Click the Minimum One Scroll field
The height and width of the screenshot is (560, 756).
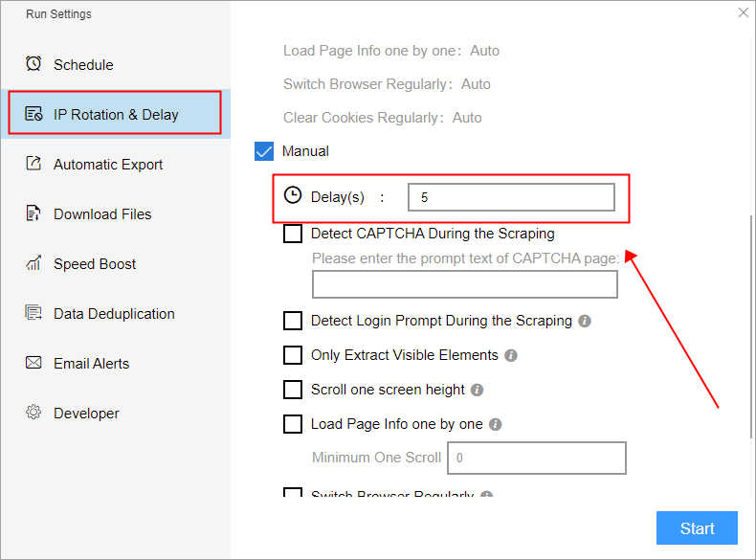point(537,459)
